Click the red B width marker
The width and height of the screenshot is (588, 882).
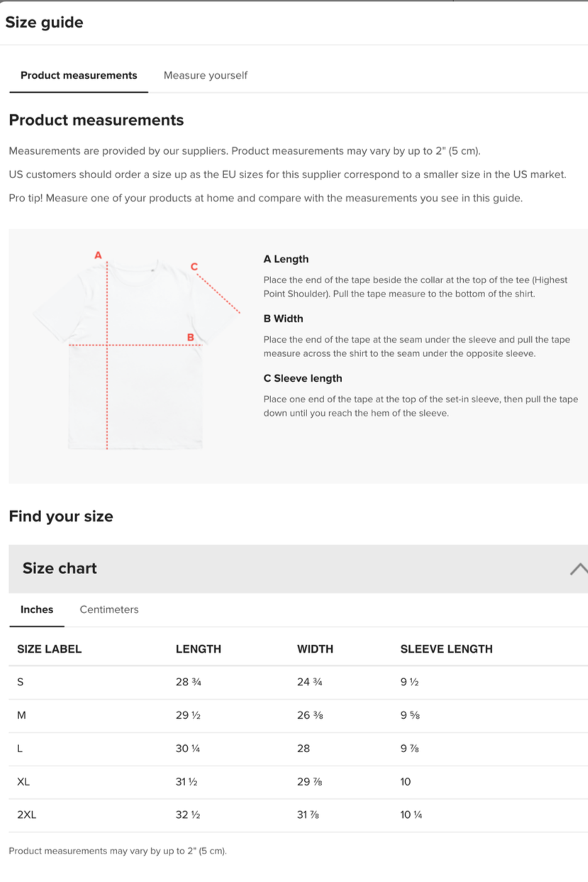[190, 337]
